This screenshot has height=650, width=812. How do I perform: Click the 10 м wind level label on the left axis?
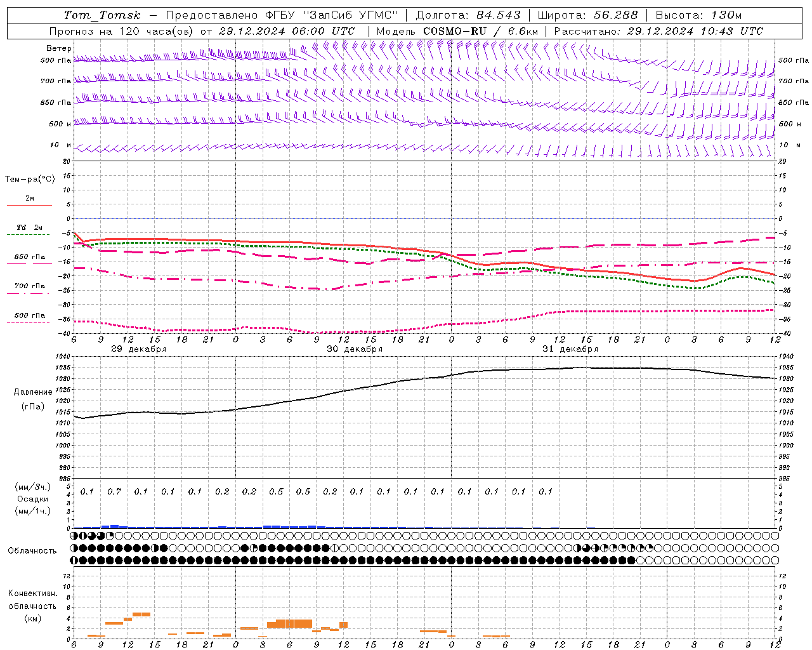61,145
